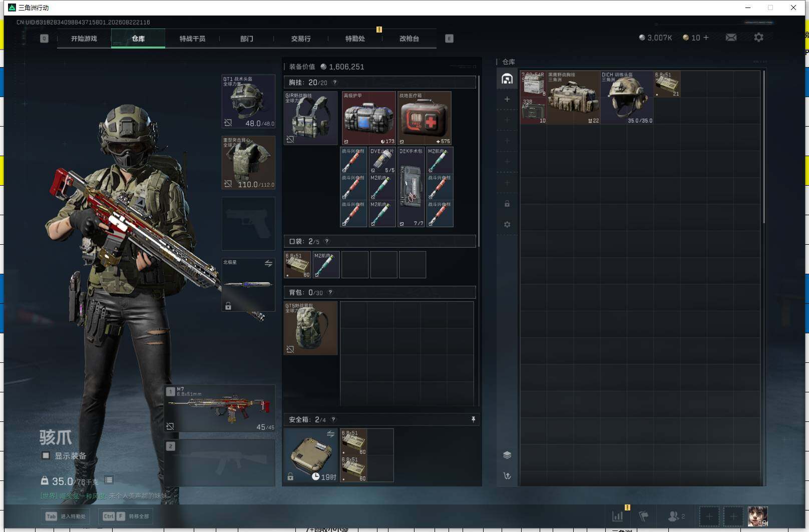The height and width of the screenshot is (532, 809).
Task: Select the DEK手术包 item
Action: click(x=411, y=187)
